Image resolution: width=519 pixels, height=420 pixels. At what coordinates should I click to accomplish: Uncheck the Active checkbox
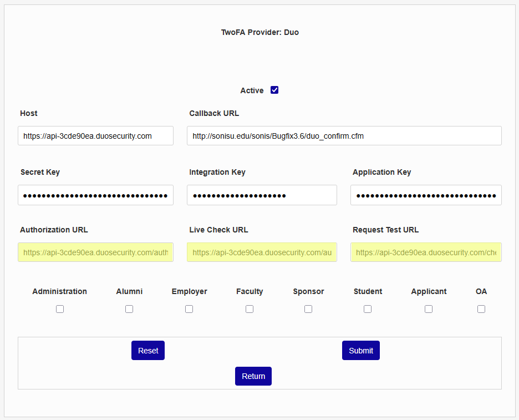[x=274, y=90]
